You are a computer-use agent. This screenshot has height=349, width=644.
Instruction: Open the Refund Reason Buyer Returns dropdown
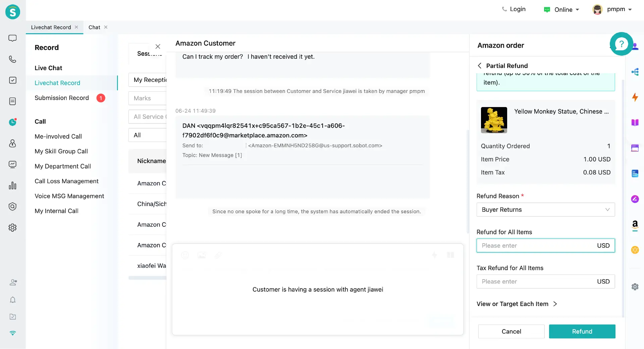pos(546,210)
